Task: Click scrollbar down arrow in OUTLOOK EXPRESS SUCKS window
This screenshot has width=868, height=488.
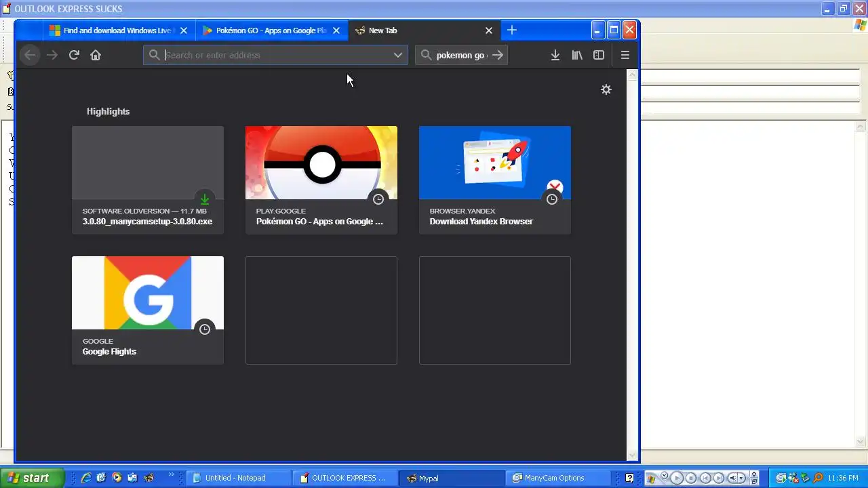Action: click(x=861, y=442)
